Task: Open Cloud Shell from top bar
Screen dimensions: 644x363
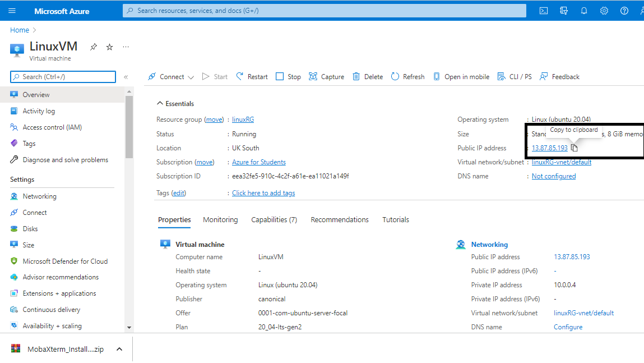Action: click(543, 11)
